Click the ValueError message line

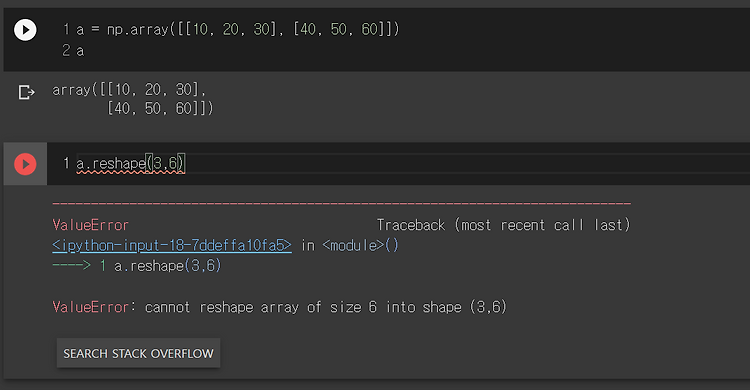[x=279, y=307]
